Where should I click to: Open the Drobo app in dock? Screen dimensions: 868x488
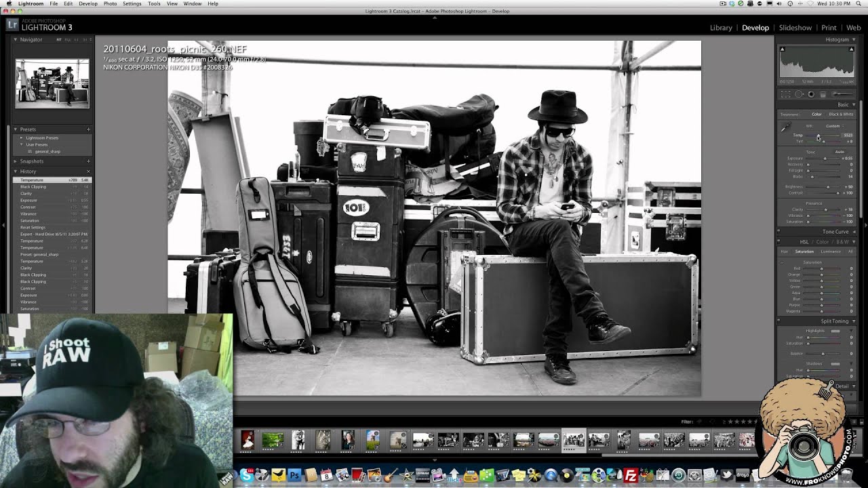(x=743, y=476)
